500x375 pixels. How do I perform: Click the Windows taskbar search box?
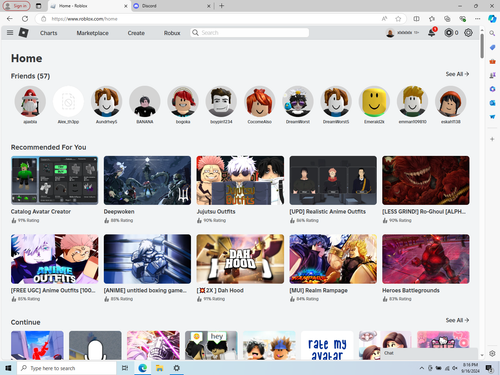click(x=67, y=368)
